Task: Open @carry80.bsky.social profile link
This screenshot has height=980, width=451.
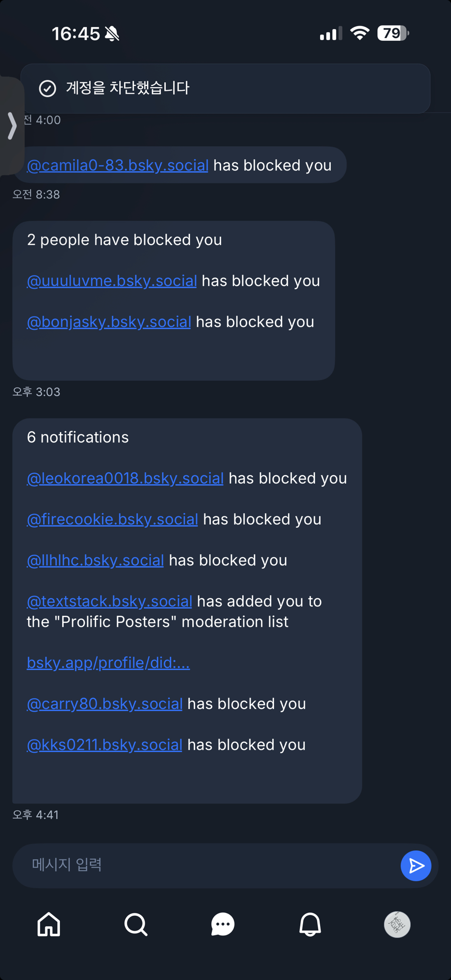Action: (104, 704)
